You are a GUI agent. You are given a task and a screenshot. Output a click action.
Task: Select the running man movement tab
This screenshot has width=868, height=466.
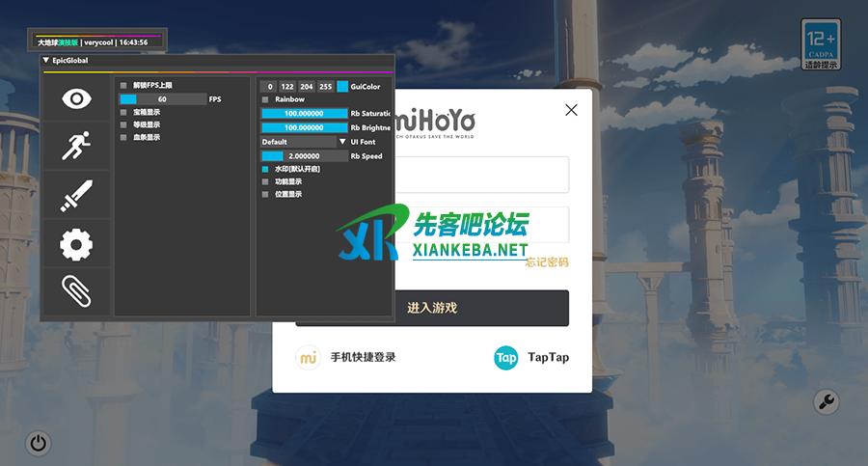(x=76, y=147)
